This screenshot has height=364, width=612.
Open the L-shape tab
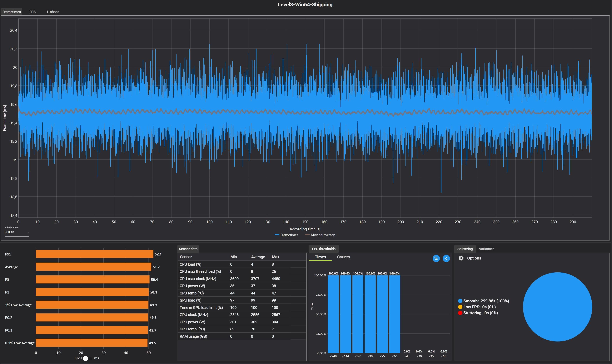click(x=53, y=12)
